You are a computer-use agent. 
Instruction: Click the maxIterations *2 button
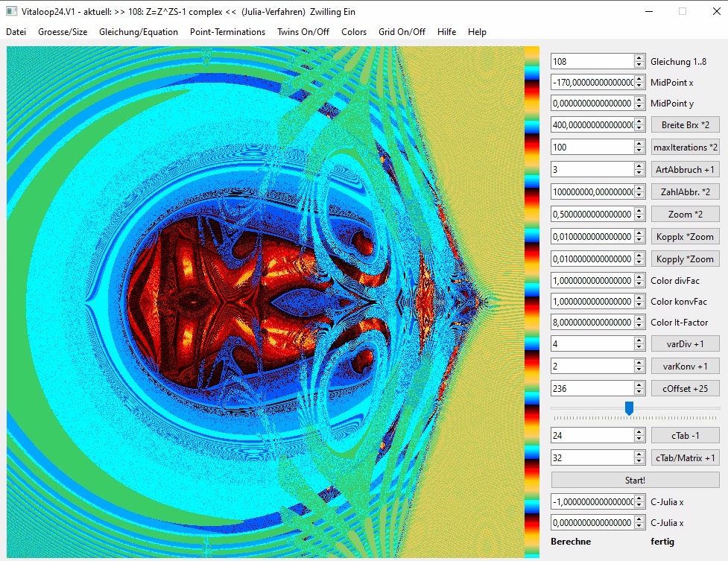click(x=686, y=148)
